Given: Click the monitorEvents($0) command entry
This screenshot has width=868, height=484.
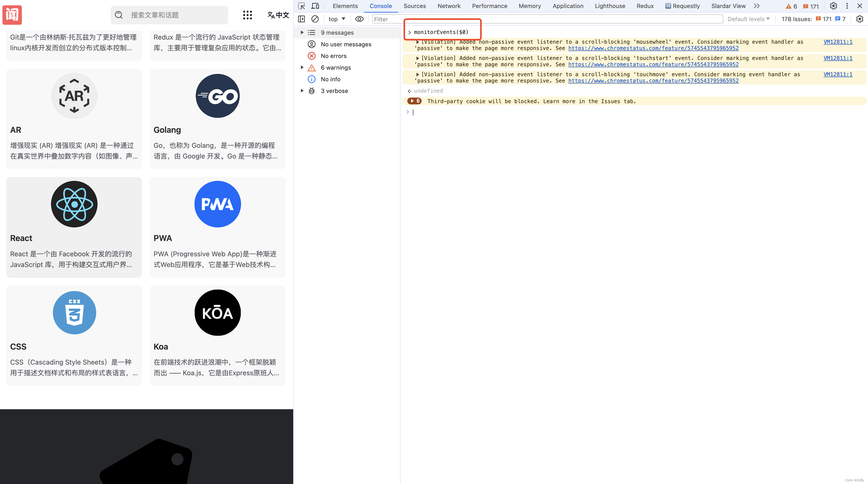Looking at the screenshot, I should pyautogui.click(x=441, y=32).
